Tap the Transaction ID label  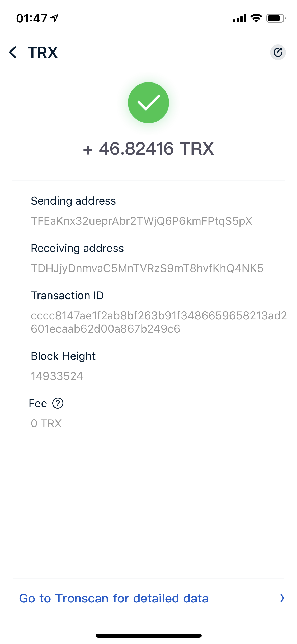coord(67,296)
